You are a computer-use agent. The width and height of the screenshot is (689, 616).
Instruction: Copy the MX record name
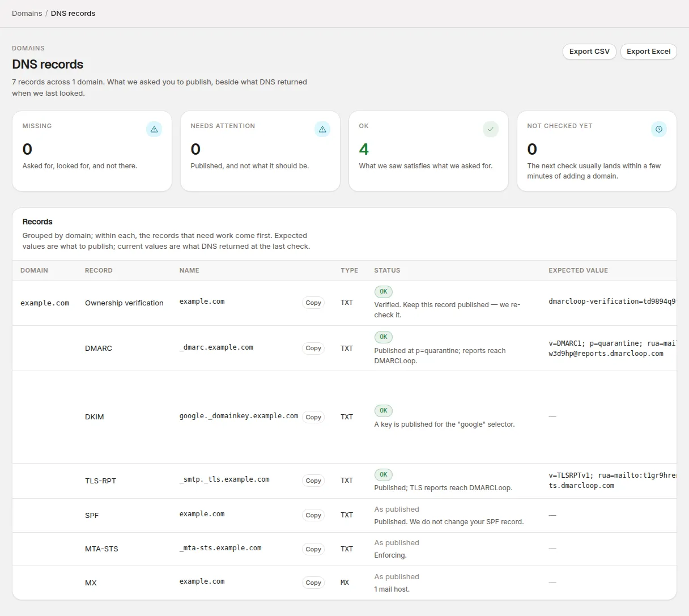313,583
